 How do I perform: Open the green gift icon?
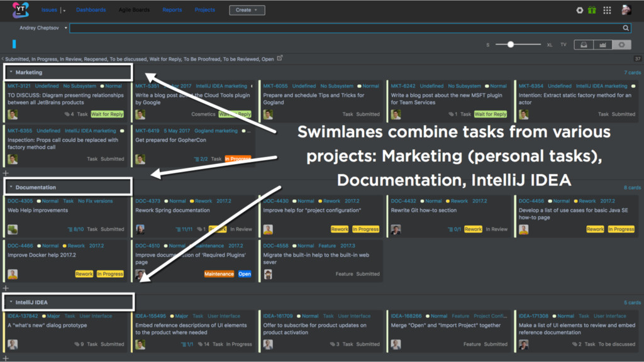tap(592, 10)
